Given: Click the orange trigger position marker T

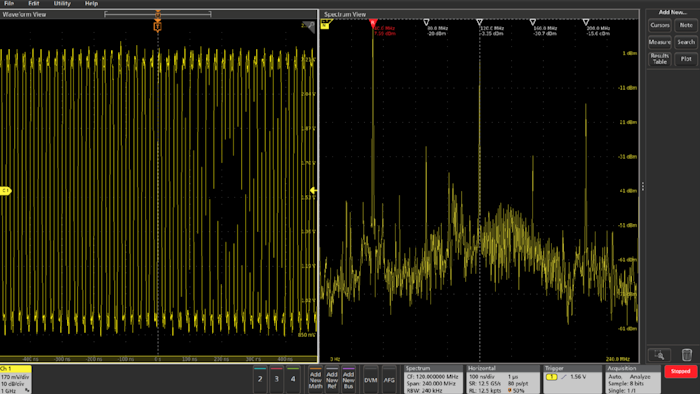Looking at the screenshot, I should (158, 27).
